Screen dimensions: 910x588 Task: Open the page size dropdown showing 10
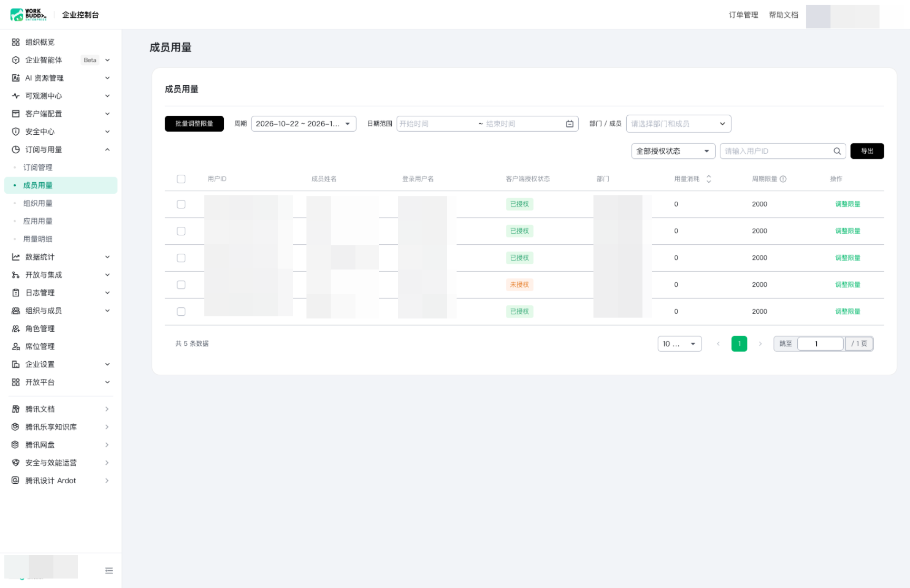tap(680, 344)
